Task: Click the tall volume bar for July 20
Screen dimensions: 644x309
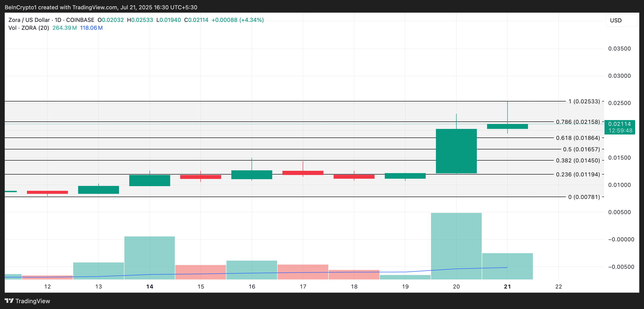Action: pyautogui.click(x=456, y=245)
